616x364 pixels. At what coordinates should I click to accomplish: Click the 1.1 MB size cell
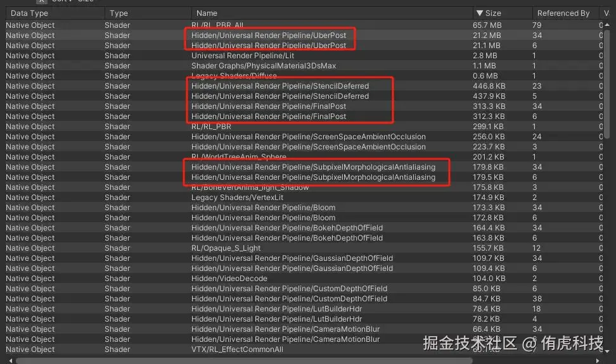point(484,66)
